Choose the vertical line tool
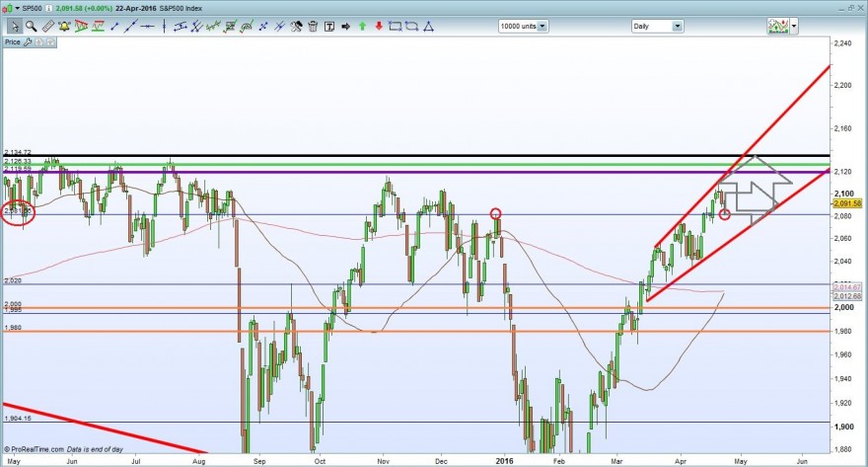The height and width of the screenshot is (467, 868). (x=164, y=26)
